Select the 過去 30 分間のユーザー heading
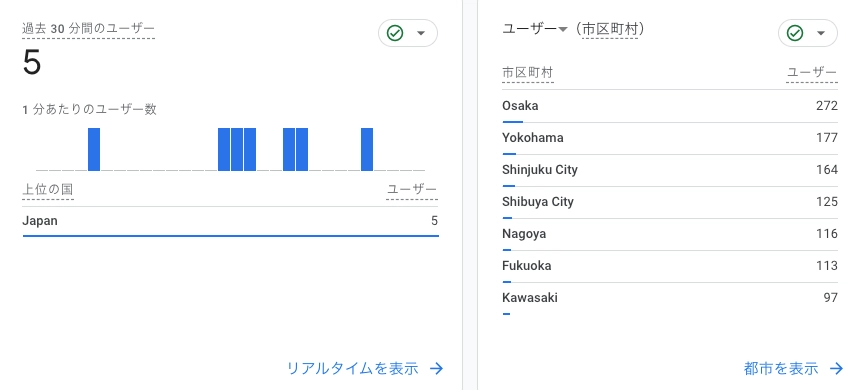The height and width of the screenshot is (390, 860). 88,29
